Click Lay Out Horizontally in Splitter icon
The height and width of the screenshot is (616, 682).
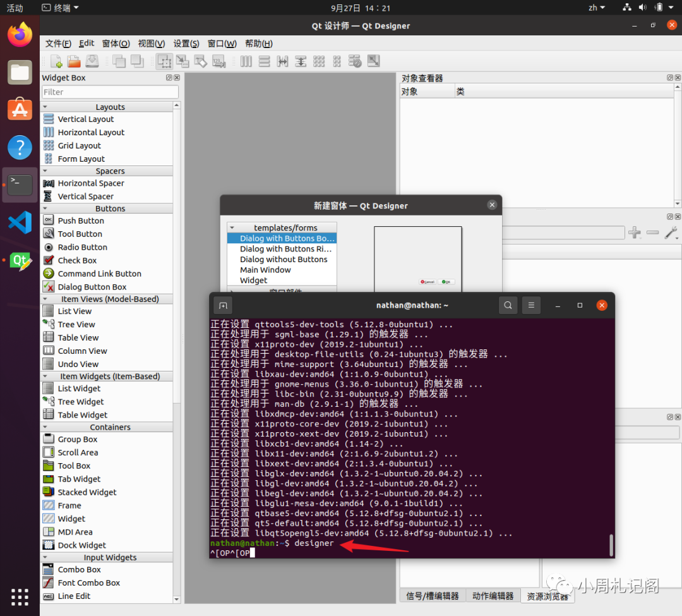click(282, 61)
